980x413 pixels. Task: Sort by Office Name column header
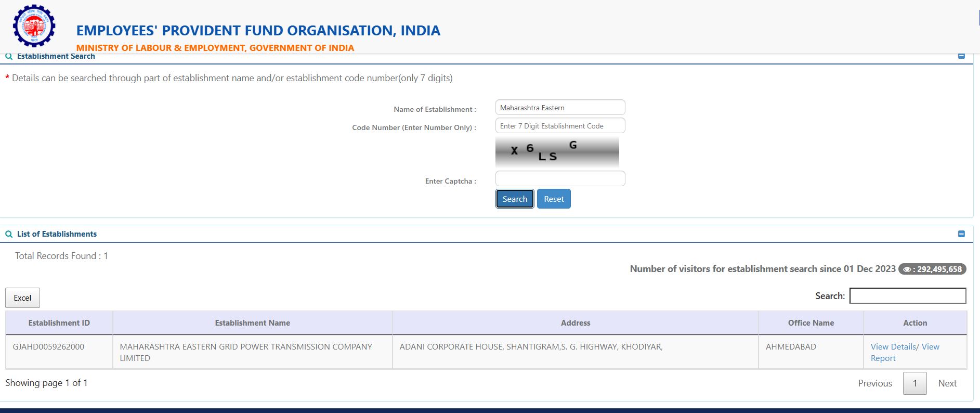pyautogui.click(x=811, y=323)
